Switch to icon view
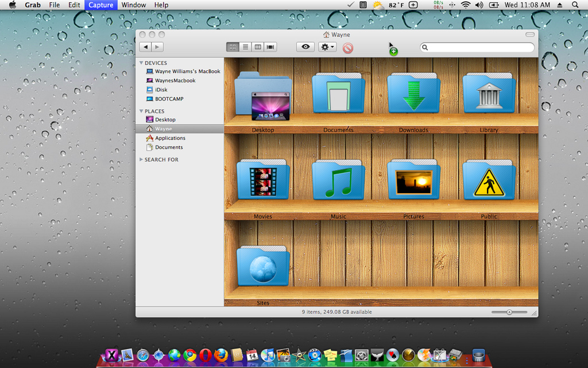The height and width of the screenshot is (368, 588). coord(233,47)
